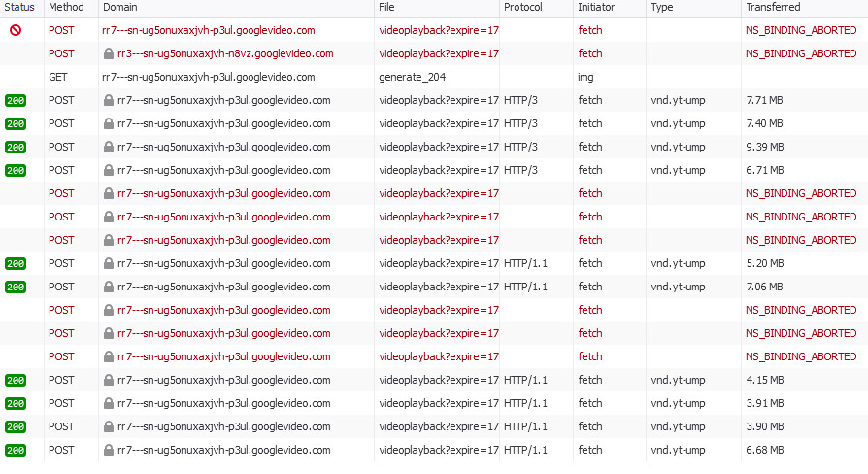Click videoplayback file in the 7.06 MB row
Viewport: 868px width, 474px height.
click(439, 287)
